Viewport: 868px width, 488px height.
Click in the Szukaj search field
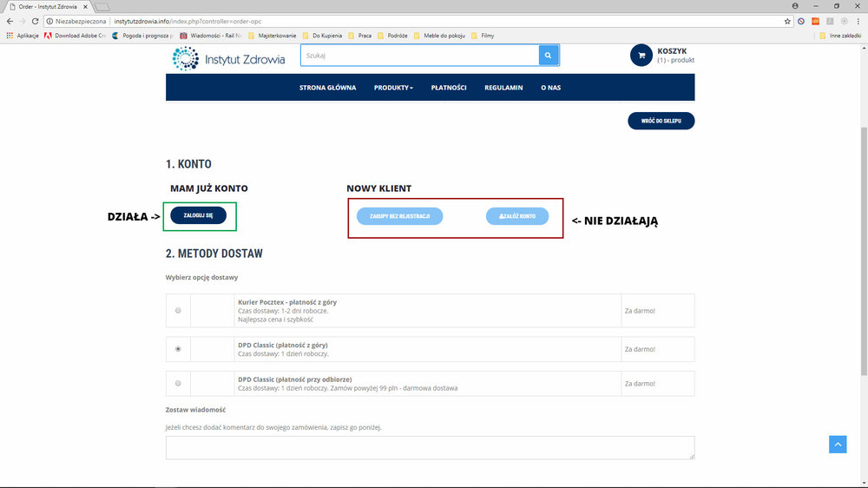(419, 56)
